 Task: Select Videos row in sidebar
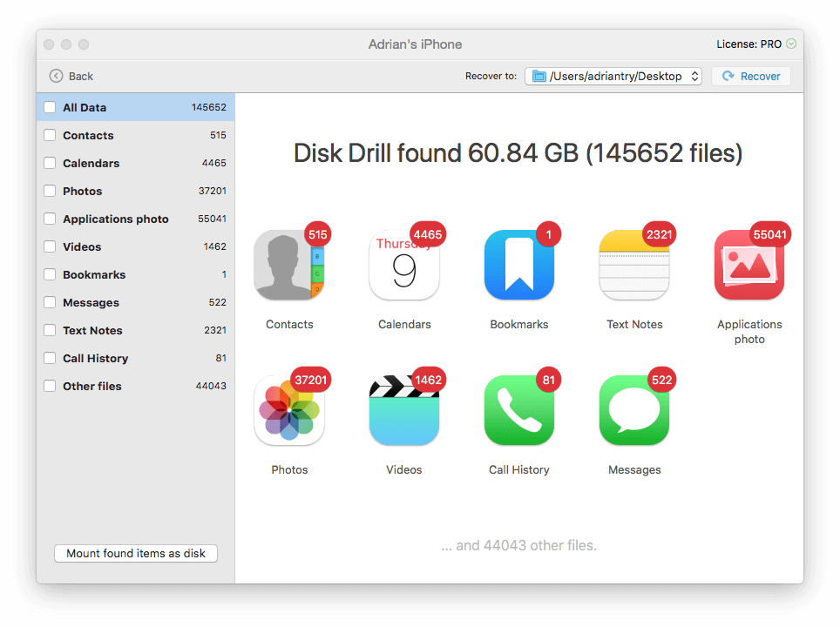pos(136,246)
